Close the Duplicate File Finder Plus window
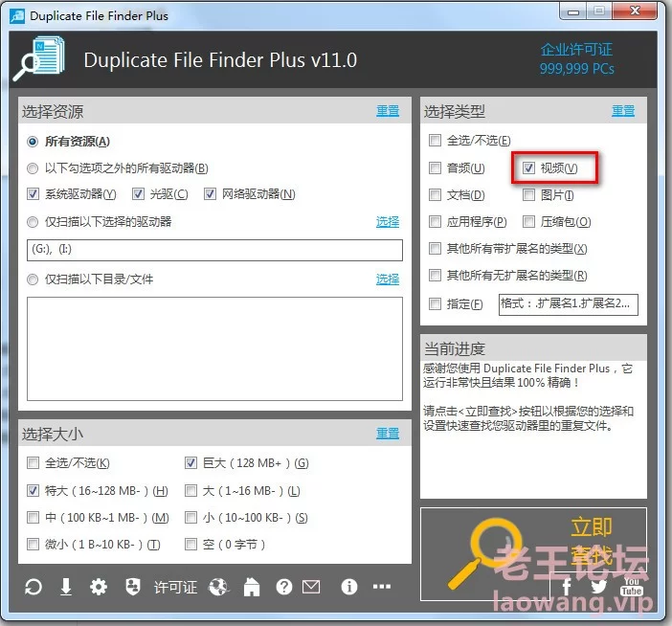 [635, 11]
